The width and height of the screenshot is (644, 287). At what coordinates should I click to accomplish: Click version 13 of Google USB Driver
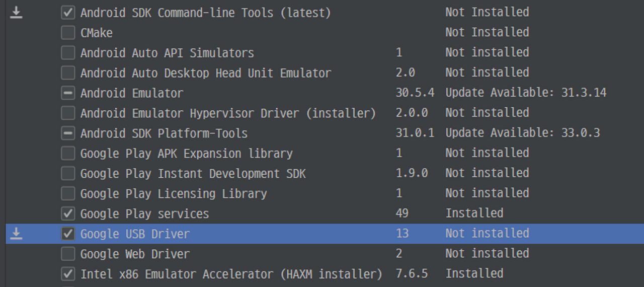pyautogui.click(x=402, y=234)
